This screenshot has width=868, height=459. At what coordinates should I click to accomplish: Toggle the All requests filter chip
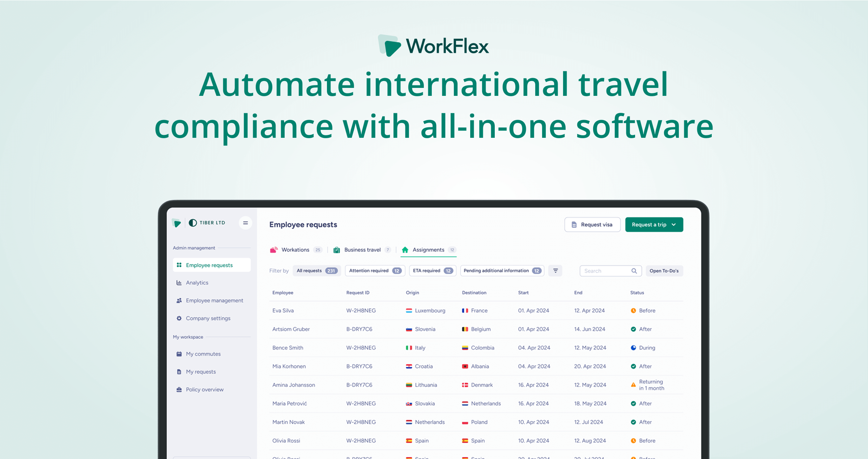click(316, 271)
